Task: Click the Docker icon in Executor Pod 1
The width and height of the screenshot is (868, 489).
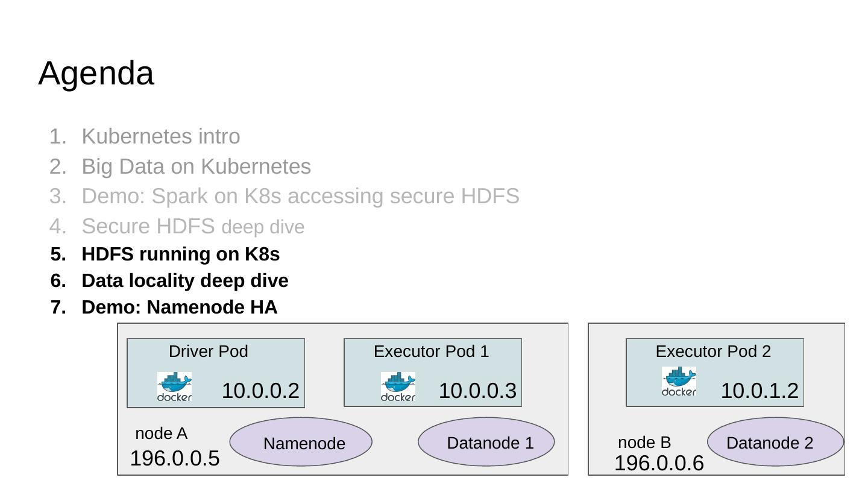Action: 398,387
